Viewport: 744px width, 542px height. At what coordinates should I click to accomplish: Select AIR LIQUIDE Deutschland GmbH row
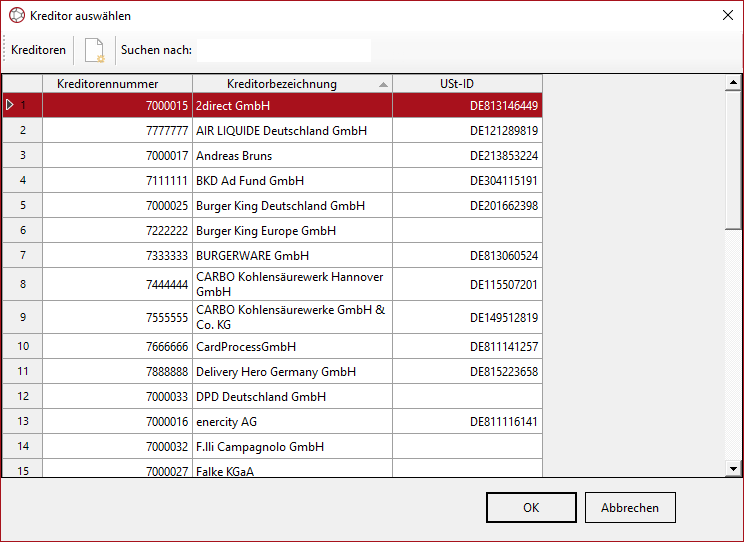click(281, 131)
